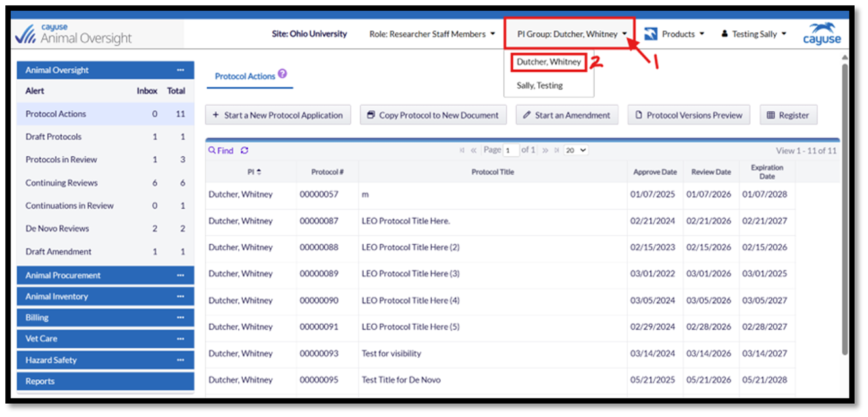Select the Test Title for De Novo row
The height and width of the screenshot is (417, 868).
pyautogui.click(x=500, y=380)
